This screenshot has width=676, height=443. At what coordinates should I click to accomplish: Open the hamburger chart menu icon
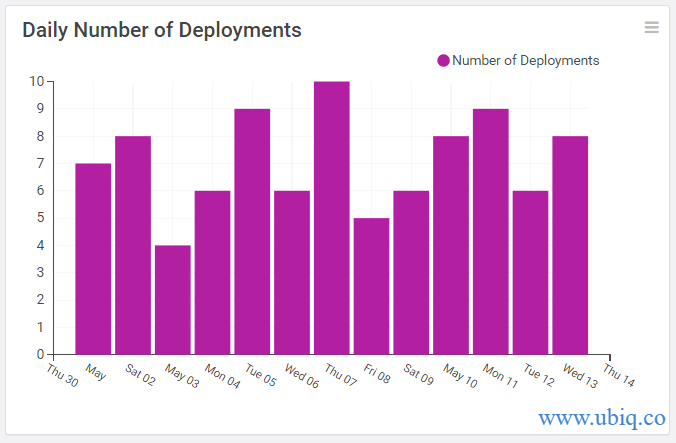[x=651, y=27]
